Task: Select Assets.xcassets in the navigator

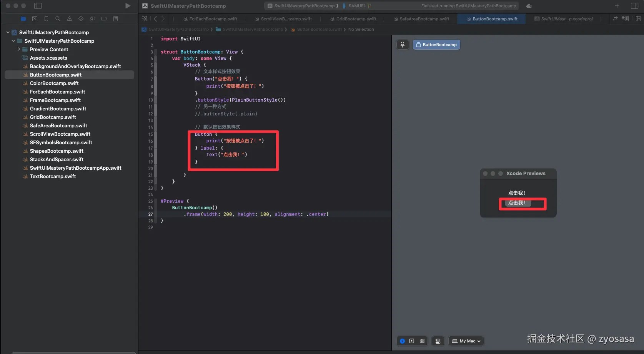Action: tap(48, 58)
